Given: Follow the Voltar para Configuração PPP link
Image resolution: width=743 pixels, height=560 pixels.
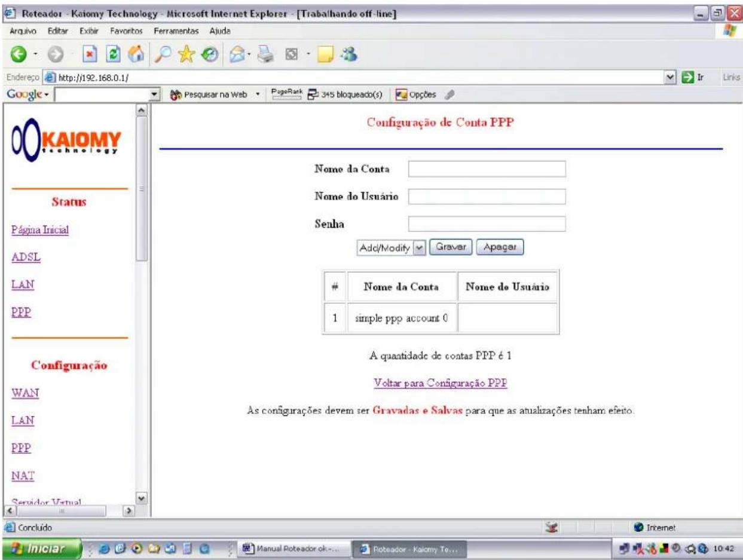Looking at the screenshot, I should [441, 383].
